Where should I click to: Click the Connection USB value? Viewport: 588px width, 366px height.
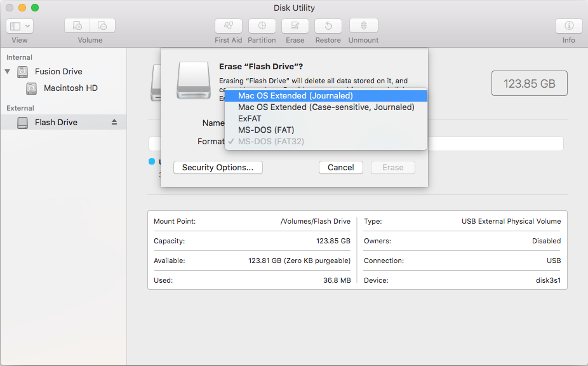pyautogui.click(x=554, y=261)
